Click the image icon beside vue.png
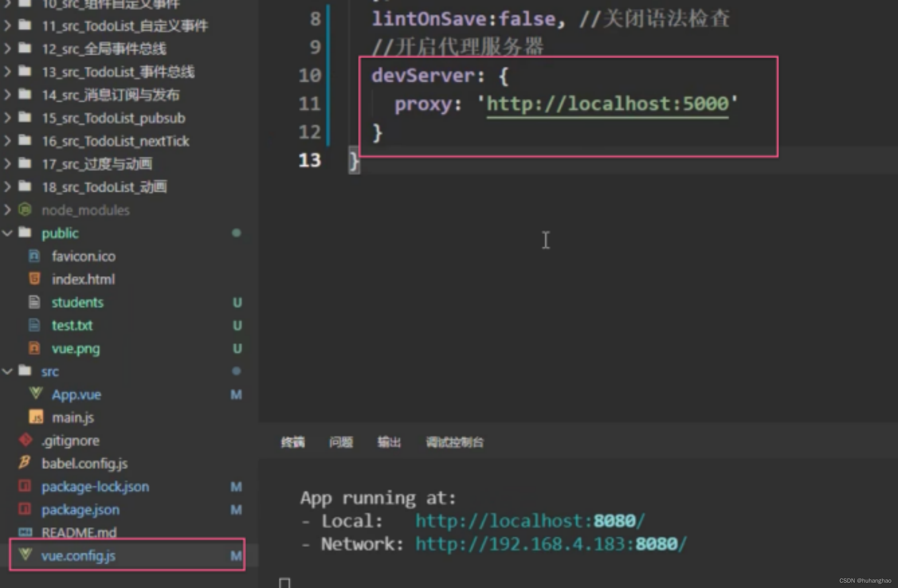The height and width of the screenshot is (588, 898). coord(34,348)
